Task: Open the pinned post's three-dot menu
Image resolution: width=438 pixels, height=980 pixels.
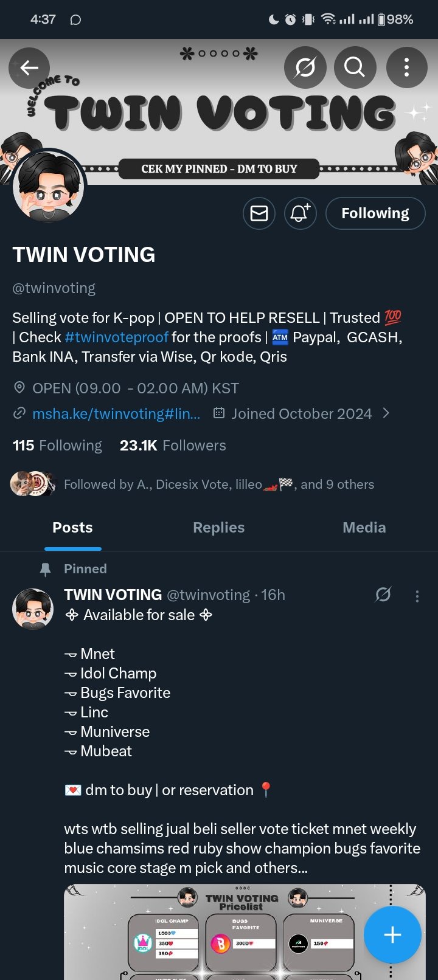Action: 417,596
